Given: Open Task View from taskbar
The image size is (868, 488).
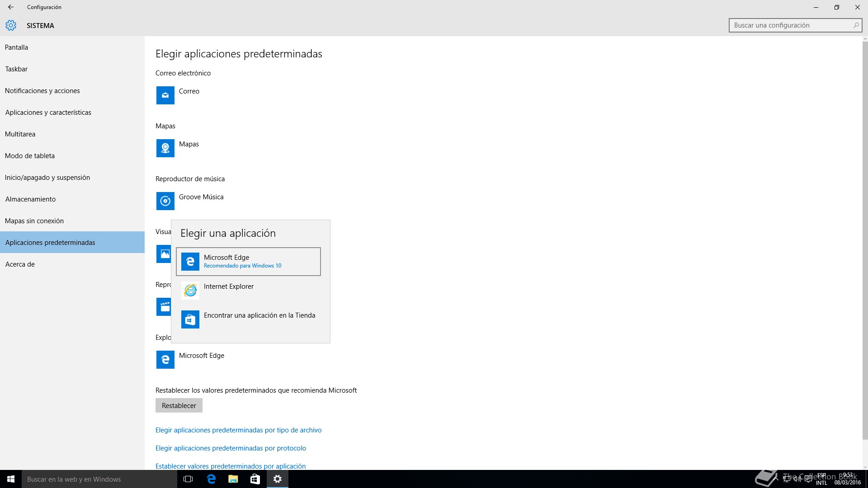Looking at the screenshot, I should point(188,479).
